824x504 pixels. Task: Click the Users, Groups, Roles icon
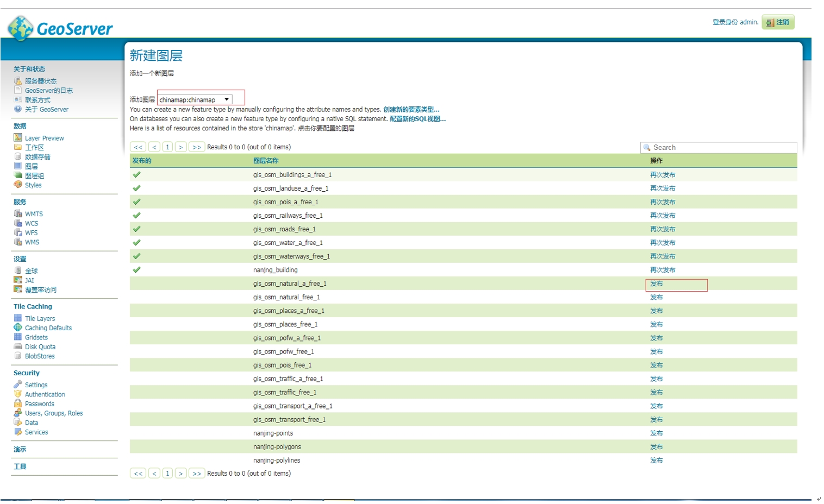pos(18,413)
